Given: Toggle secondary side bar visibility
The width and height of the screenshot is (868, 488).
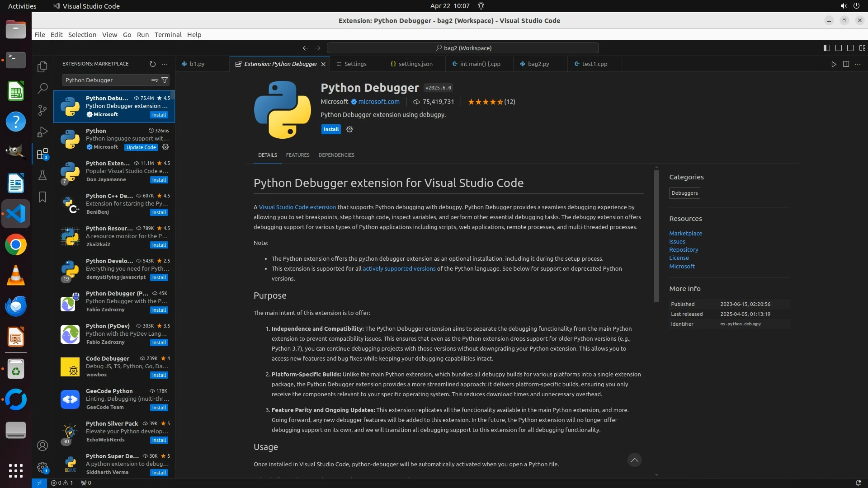Looking at the screenshot, I should 850,48.
